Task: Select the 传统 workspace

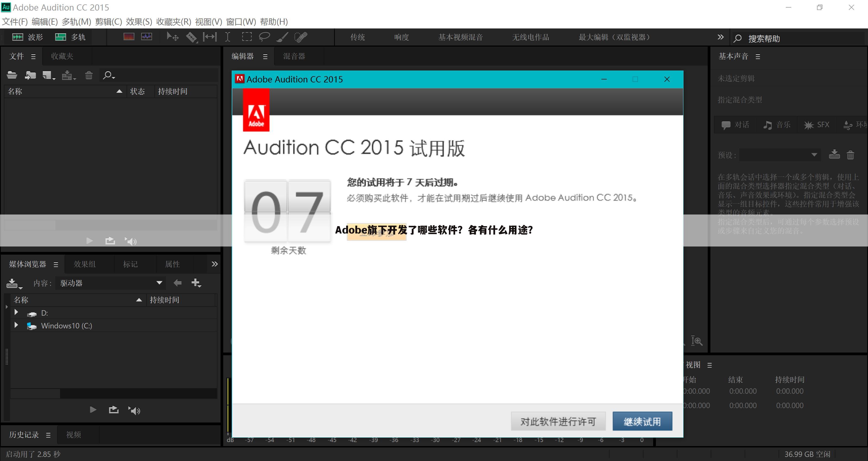Action: click(x=358, y=37)
